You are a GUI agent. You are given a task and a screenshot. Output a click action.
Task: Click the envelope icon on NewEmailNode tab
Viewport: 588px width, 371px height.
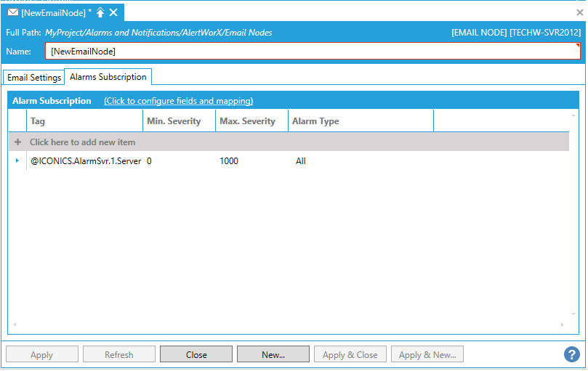(13, 12)
